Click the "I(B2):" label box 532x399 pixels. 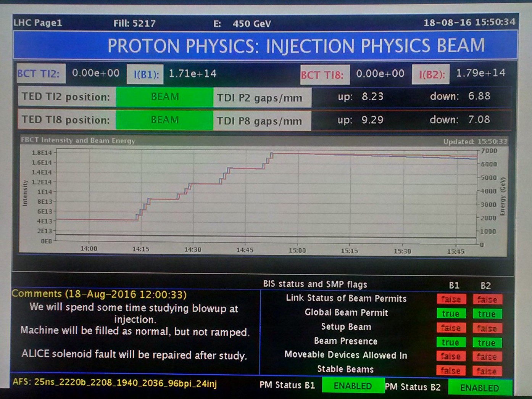431,74
